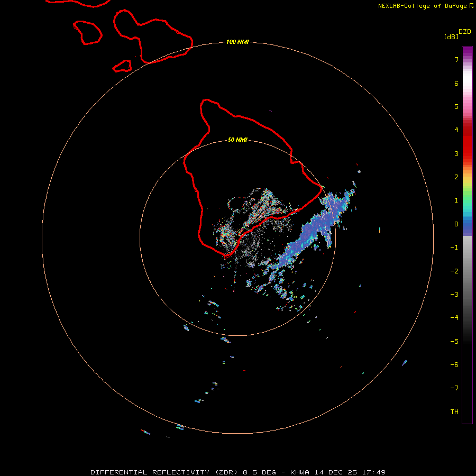Image resolution: width=476 pixels, height=476 pixels.
Task: Click the -4 value on color scale
Action: pos(454,317)
